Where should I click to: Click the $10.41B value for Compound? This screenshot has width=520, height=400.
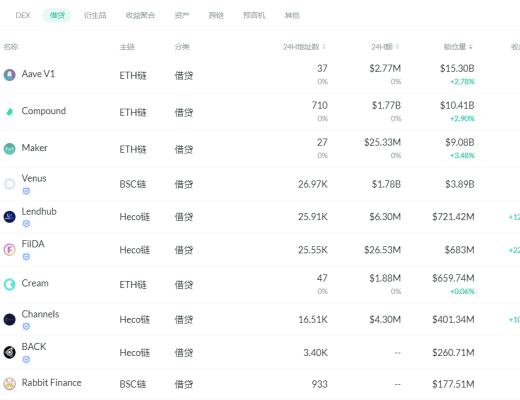coord(457,105)
